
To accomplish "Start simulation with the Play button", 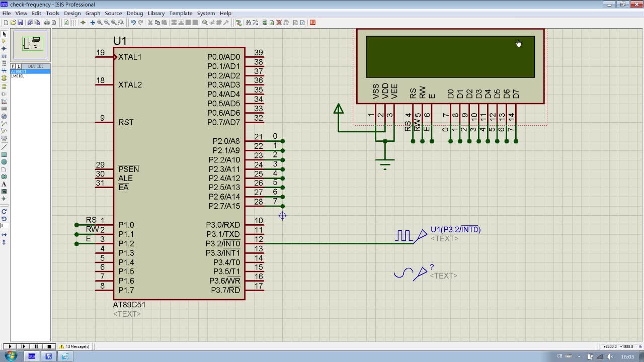I will [x=10, y=346].
